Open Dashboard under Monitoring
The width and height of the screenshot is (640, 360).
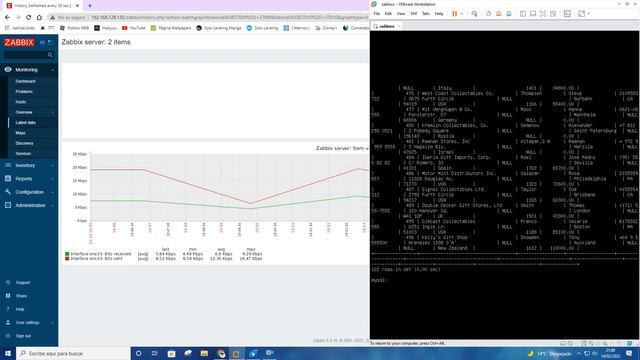click(25, 81)
